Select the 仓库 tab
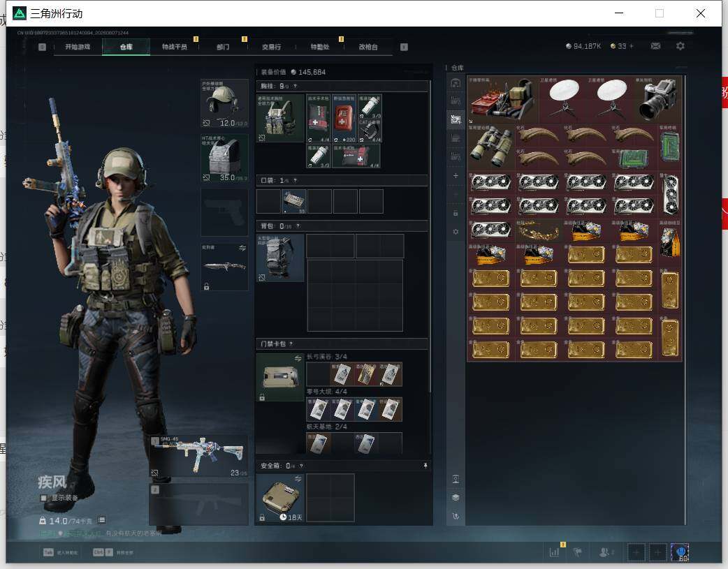 (126, 47)
